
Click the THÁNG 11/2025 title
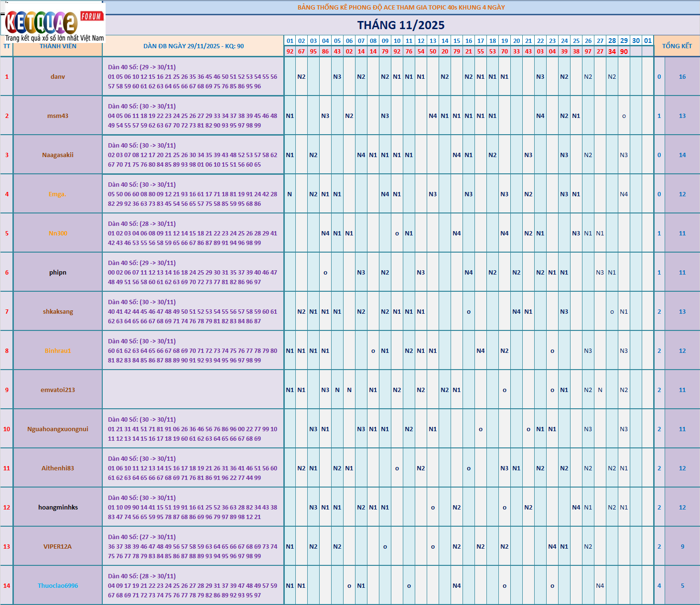point(400,25)
